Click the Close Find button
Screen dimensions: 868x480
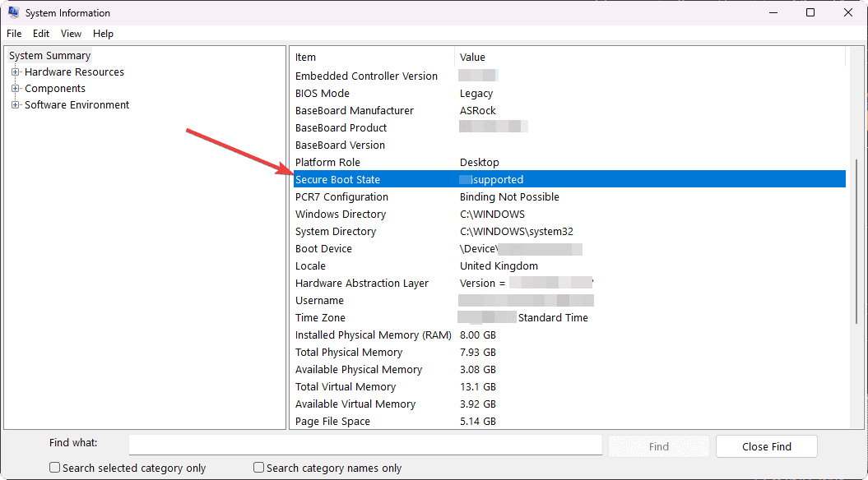766,446
